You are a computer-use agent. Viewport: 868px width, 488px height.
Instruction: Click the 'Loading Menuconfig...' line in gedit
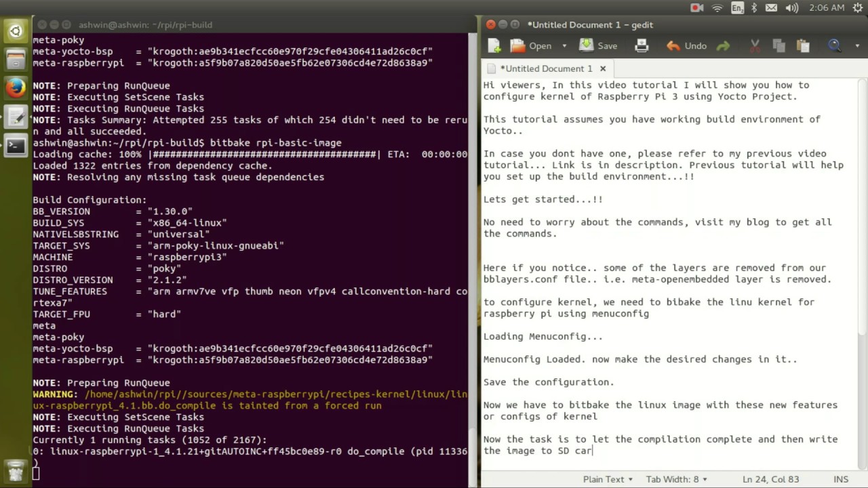click(543, 336)
